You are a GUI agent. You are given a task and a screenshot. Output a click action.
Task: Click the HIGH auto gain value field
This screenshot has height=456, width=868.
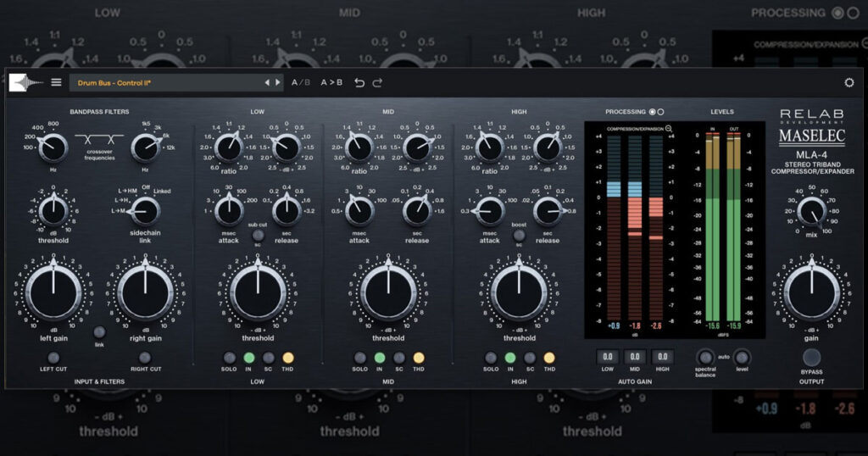(663, 357)
